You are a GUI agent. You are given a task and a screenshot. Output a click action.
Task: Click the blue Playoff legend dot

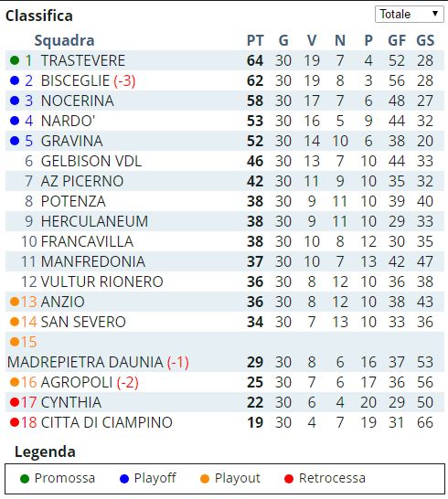click(x=124, y=478)
